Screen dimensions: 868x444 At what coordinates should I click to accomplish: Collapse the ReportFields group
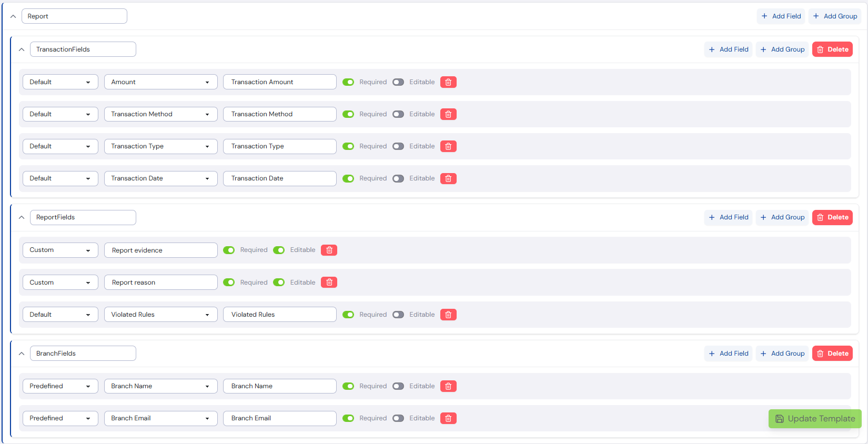tap(22, 217)
